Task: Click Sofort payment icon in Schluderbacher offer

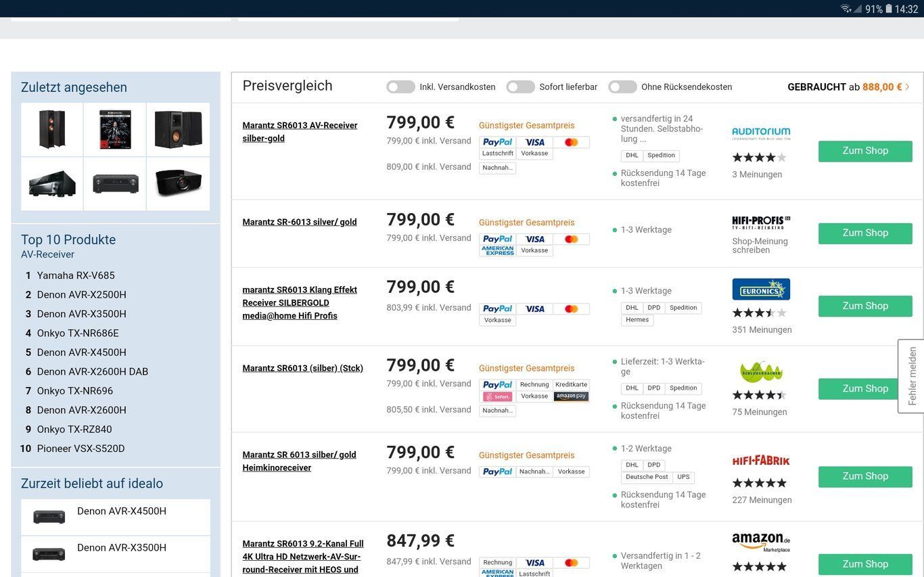Action: [498, 396]
